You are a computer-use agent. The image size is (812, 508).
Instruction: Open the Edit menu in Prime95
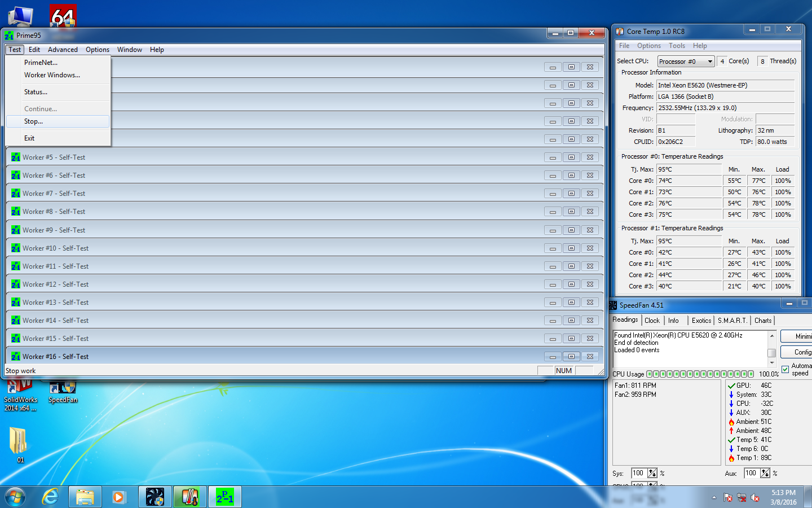click(x=34, y=50)
